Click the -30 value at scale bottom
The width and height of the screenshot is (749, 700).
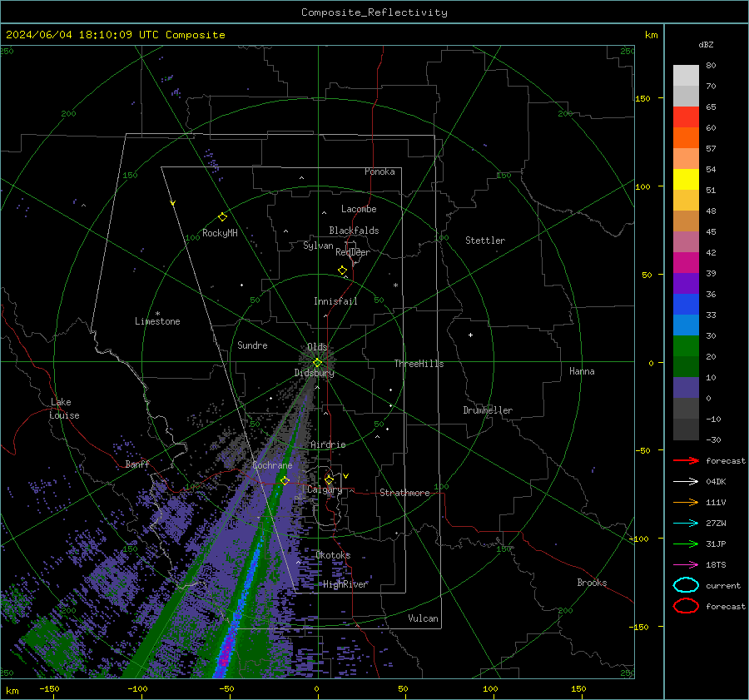coord(714,439)
